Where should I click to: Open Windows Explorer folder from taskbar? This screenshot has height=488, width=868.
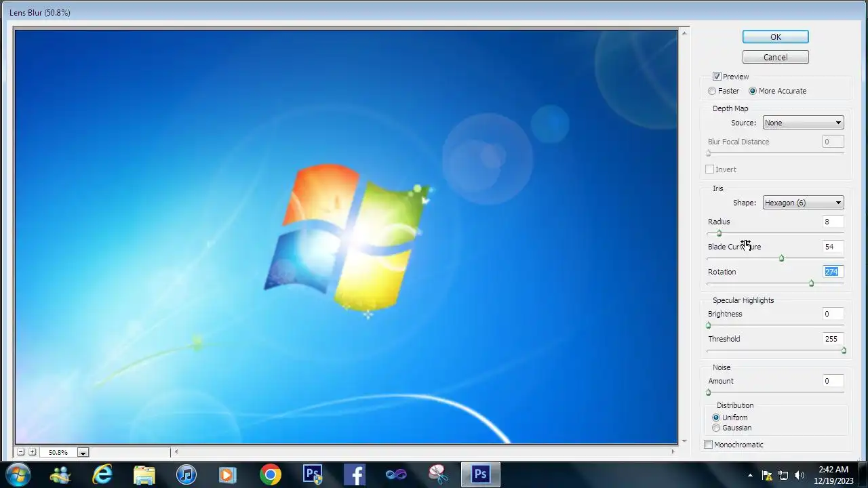pyautogui.click(x=144, y=474)
